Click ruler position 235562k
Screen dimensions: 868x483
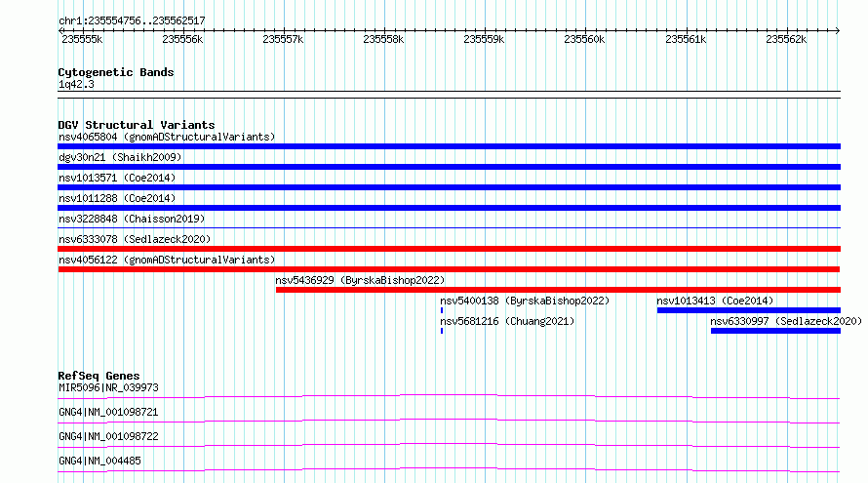click(x=786, y=39)
